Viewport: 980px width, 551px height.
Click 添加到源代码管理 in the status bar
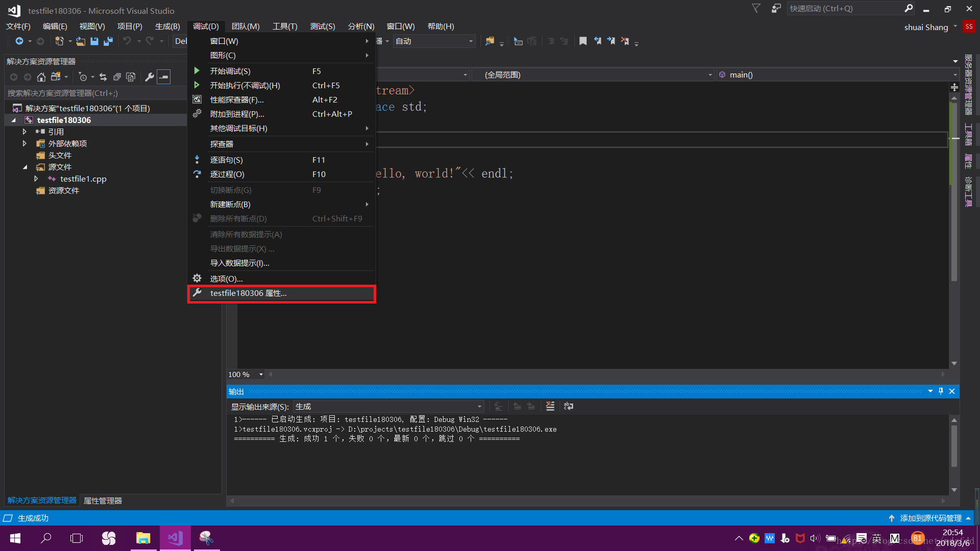[930, 518]
